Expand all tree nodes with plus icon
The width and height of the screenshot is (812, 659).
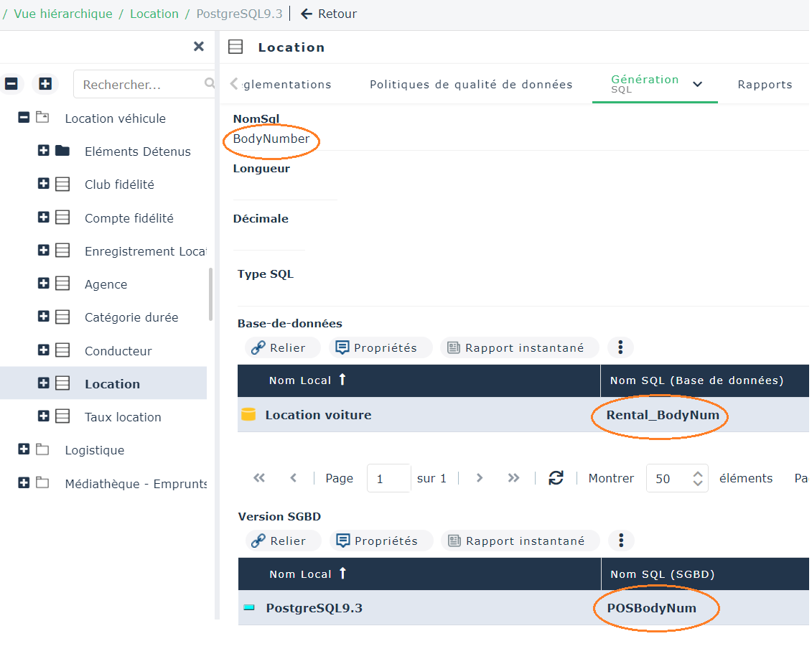pos(45,84)
